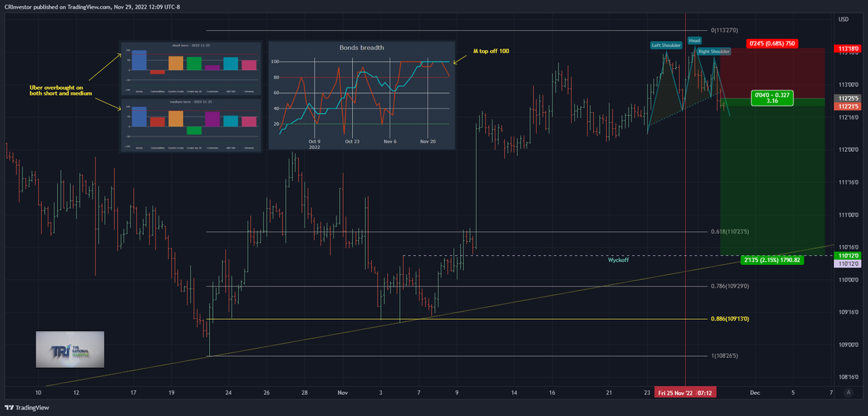Click the TRI Rational Investor logo image
The height and width of the screenshot is (416, 868).
[x=70, y=349]
